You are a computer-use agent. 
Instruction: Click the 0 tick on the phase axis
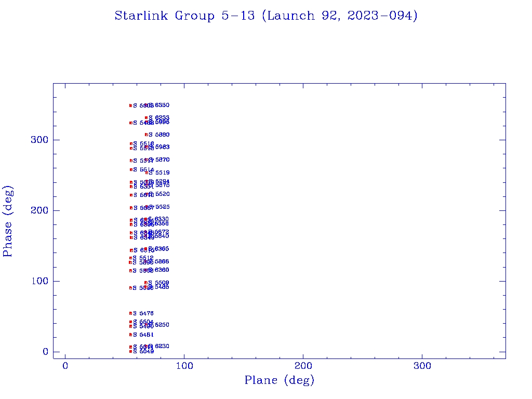[46, 352]
